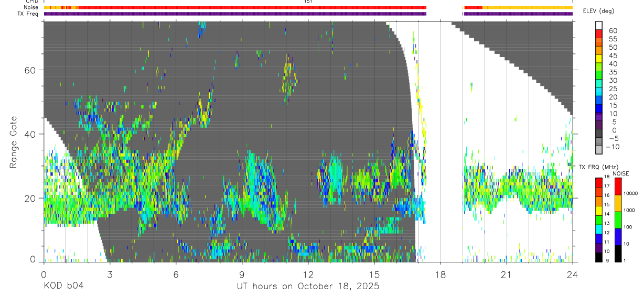Click the TX FRQ scale label 16

[x=607, y=195]
